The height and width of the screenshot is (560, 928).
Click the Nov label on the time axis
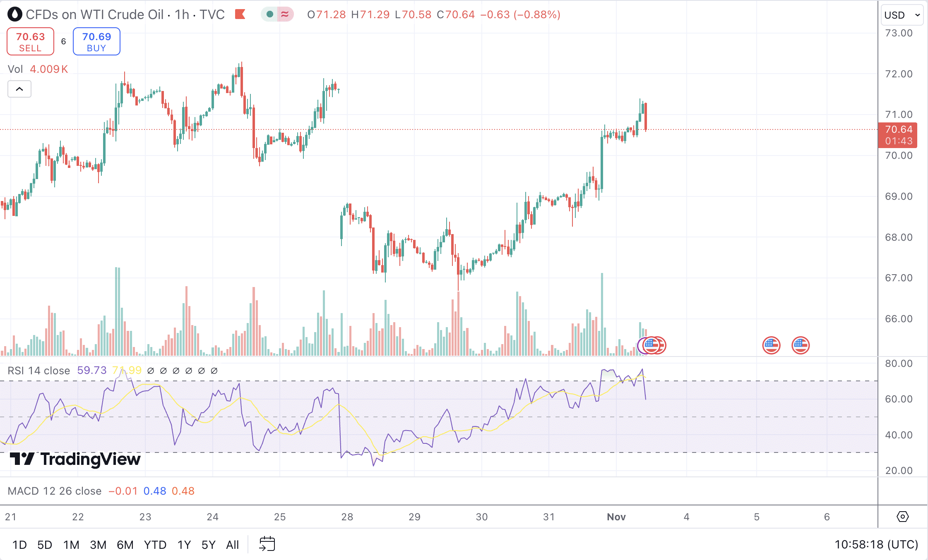[x=616, y=517]
